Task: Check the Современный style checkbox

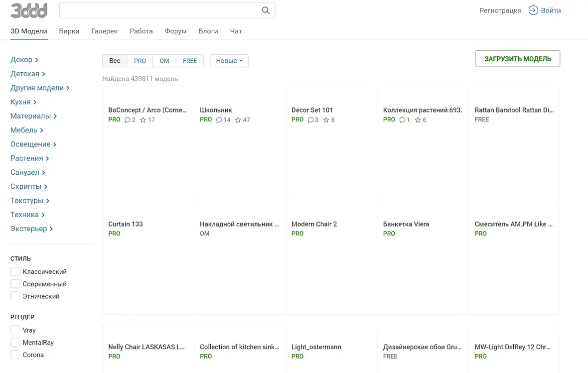Action: tap(15, 284)
